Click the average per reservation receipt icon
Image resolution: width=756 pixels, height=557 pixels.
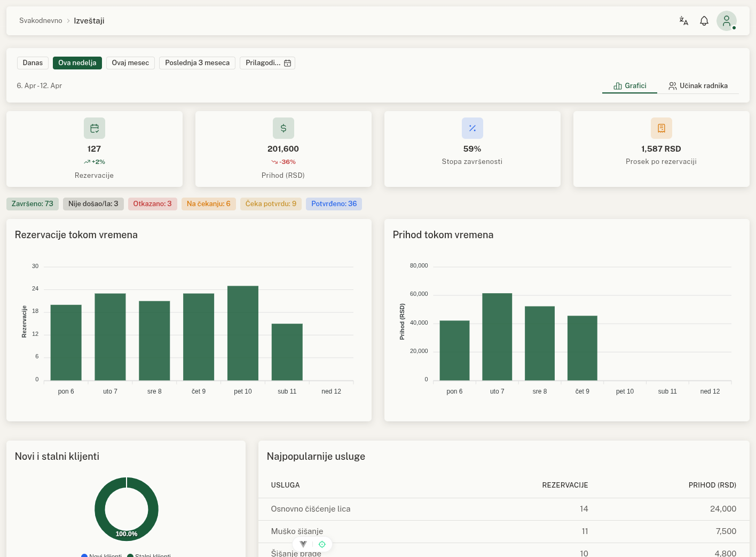[x=661, y=128]
